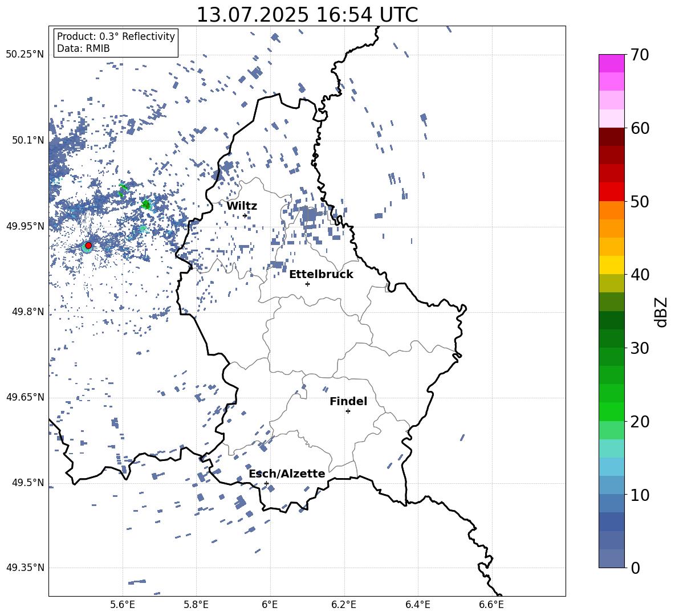Click the colorbar tick label 50
The width and height of the screenshot is (675, 616).
[x=640, y=202]
